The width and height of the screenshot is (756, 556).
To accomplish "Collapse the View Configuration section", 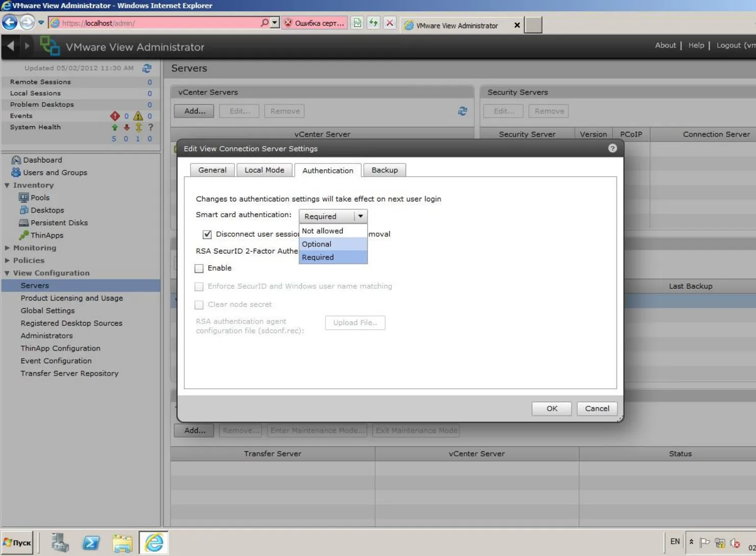I will coord(7,273).
